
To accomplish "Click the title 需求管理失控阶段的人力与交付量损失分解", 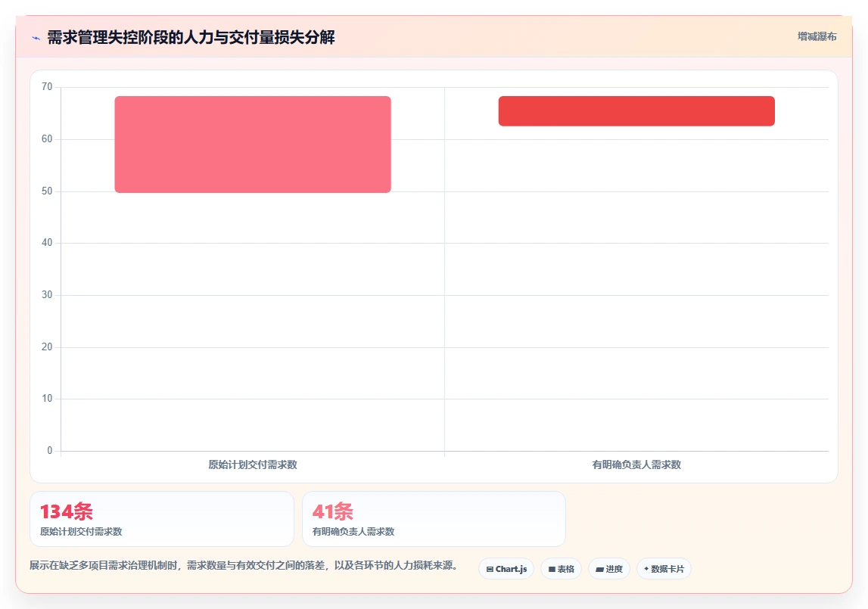I will (x=191, y=38).
